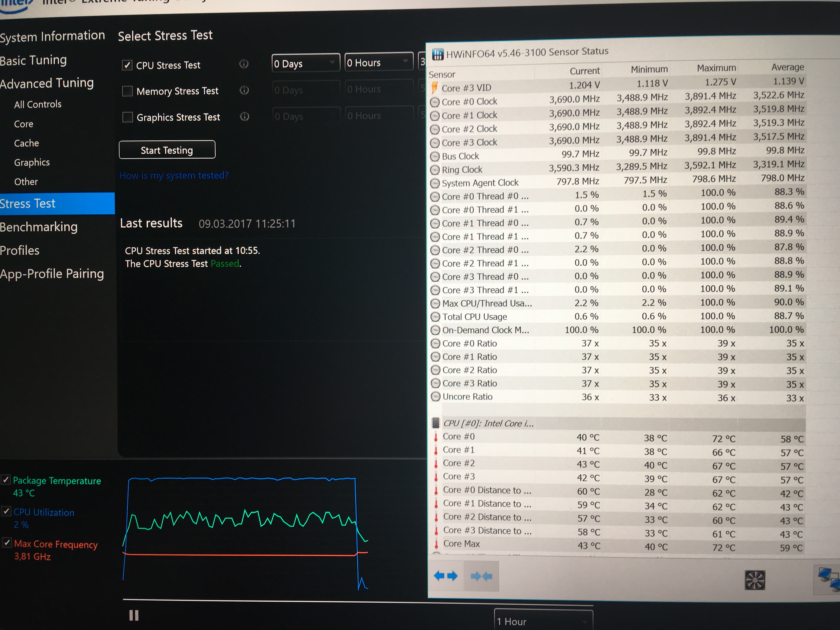Select Cache under Advanced Tuning
This screenshot has height=630, width=840.
click(27, 143)
